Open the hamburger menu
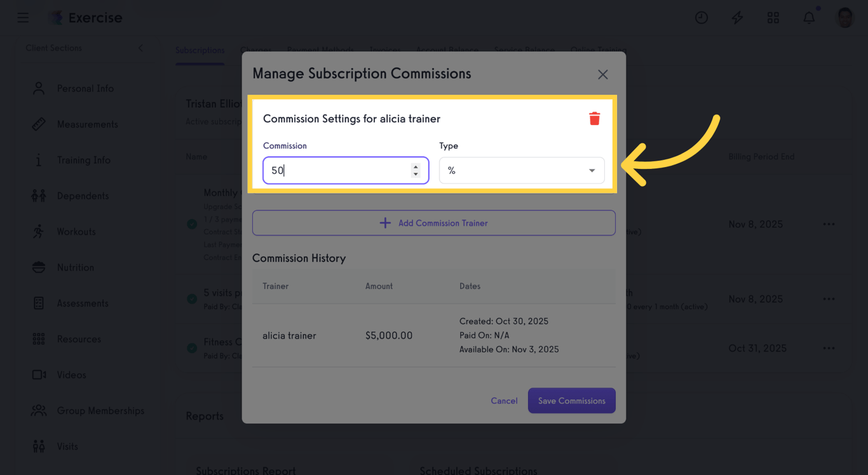 (x=23, y=18)
